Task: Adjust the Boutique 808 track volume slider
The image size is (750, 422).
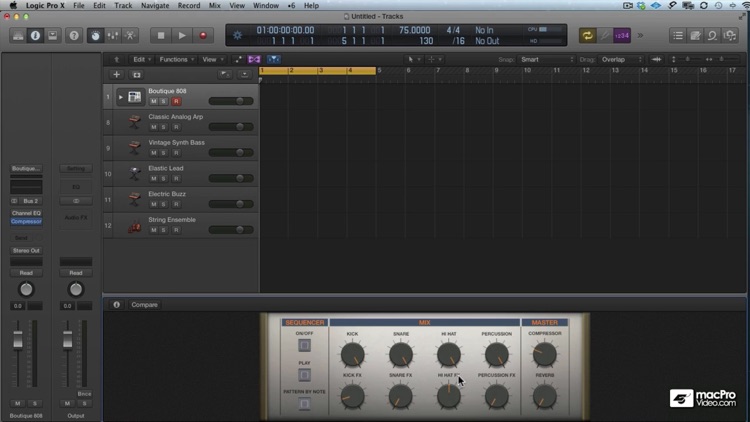Action: tap(231, 101)
